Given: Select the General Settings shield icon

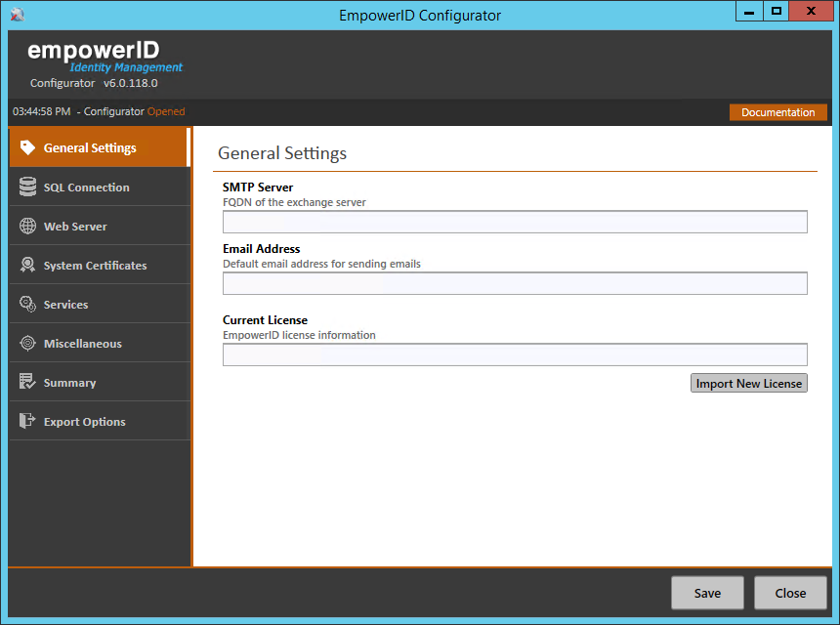Looking at the screenshot, I should 27,147.
